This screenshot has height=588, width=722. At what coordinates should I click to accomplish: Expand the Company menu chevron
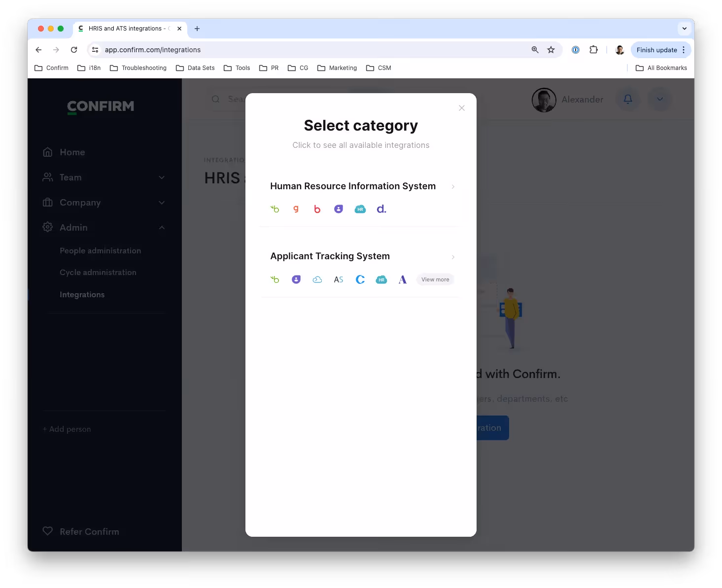[162, 203]
